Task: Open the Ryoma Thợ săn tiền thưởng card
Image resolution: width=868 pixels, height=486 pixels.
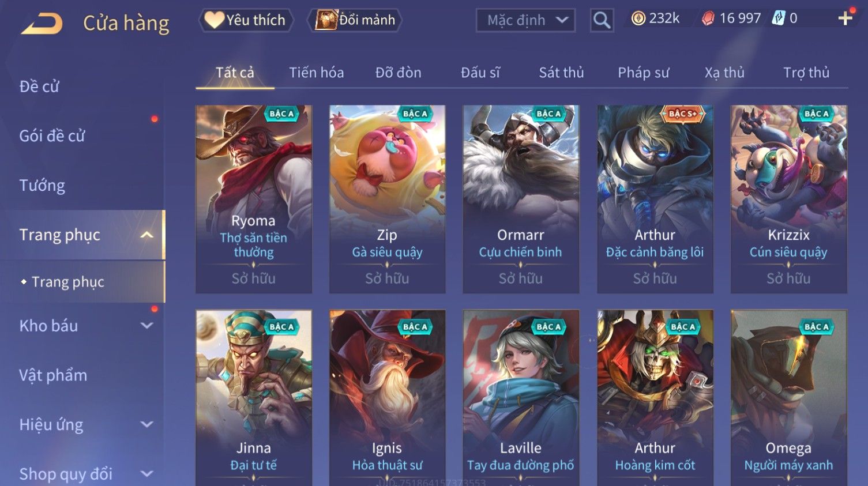Action: 254,199
